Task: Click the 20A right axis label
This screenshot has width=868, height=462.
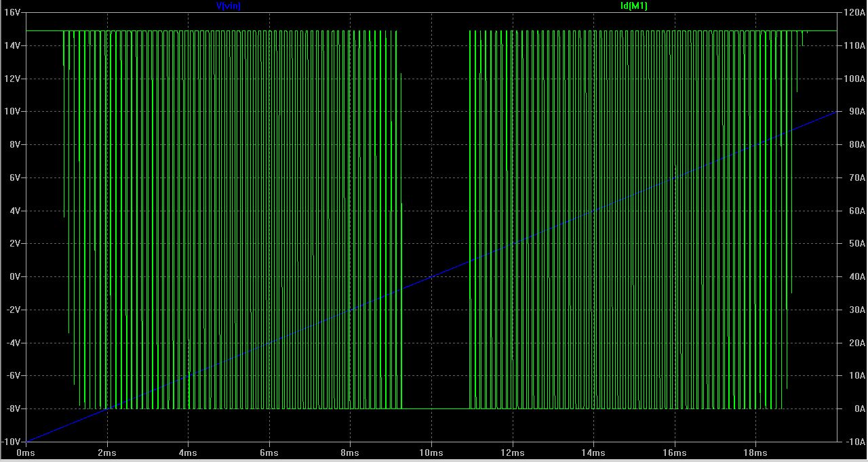Action: (857, 343)
